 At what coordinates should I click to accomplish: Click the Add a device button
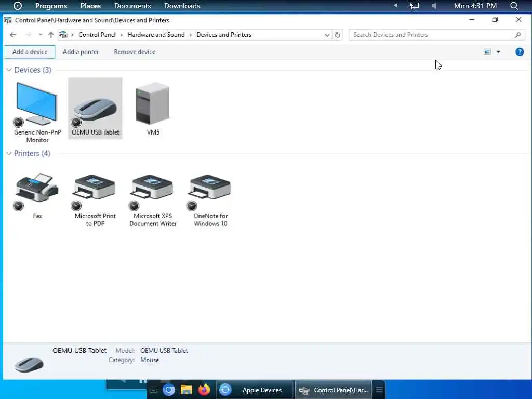(x=30, y=52)
